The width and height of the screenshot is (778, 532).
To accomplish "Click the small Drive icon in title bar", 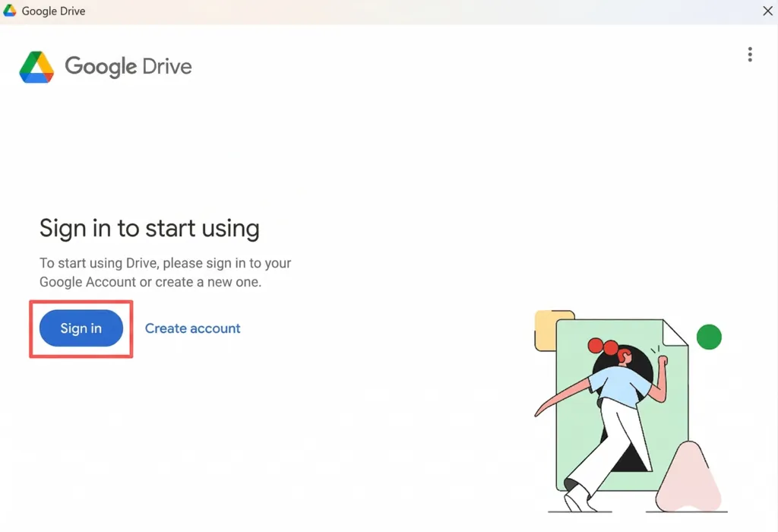I will pyautogui.click(x=10, y=11).
